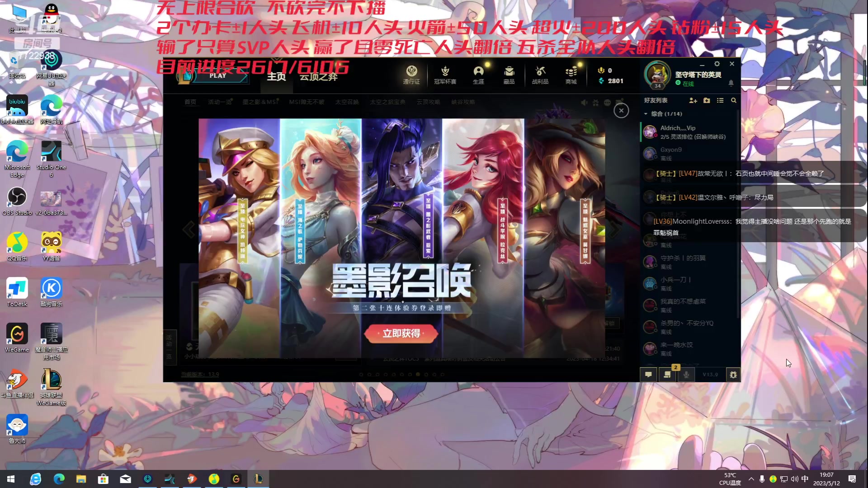868x488 pixels.
Task: Select friend Gxyon9 in list
Action: tap(690, 154)
